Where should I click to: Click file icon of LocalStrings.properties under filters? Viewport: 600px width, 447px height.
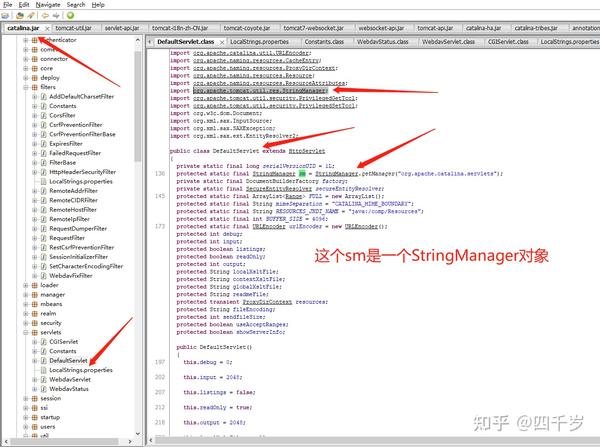44,181
